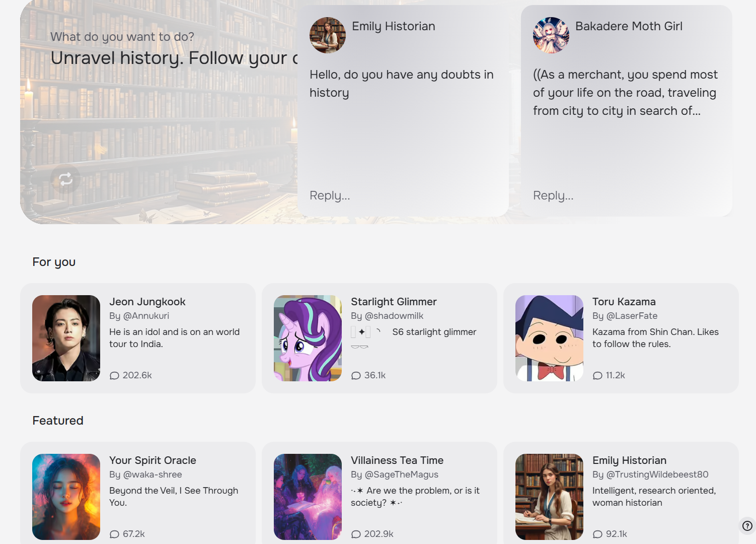The height and width of the screenshot is (544, 756).
Task: Visit @TrustingWildebeest80 creator profile
Action: coord(657,474)
